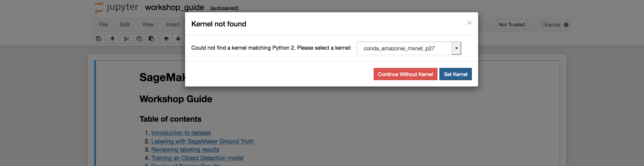The width and height of the screenshot is (644, 166).
Task: Insert cell below with plus icon
Action: [x=112, y=39]
